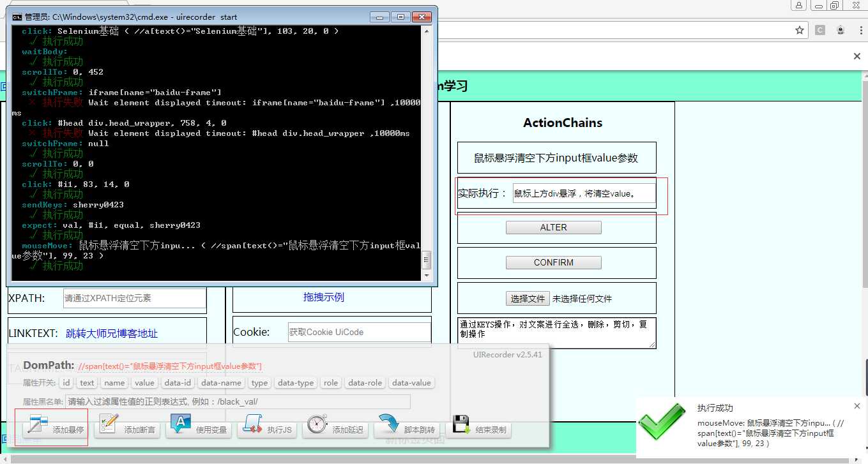Click the 选择文件 choose-file button
This screenshot has width=868, height=464.
pyautogui.click(x=528, y=298)
